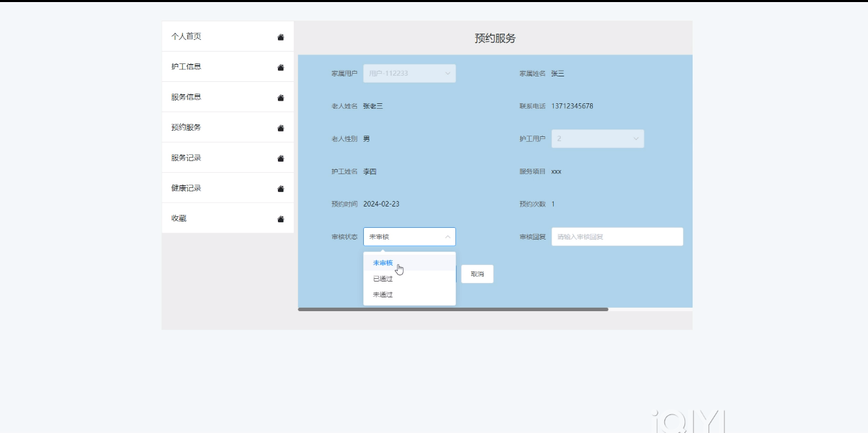Click the home icon beside 预约服务 in sidebar

pyautogui.click(x=281, y=128)
